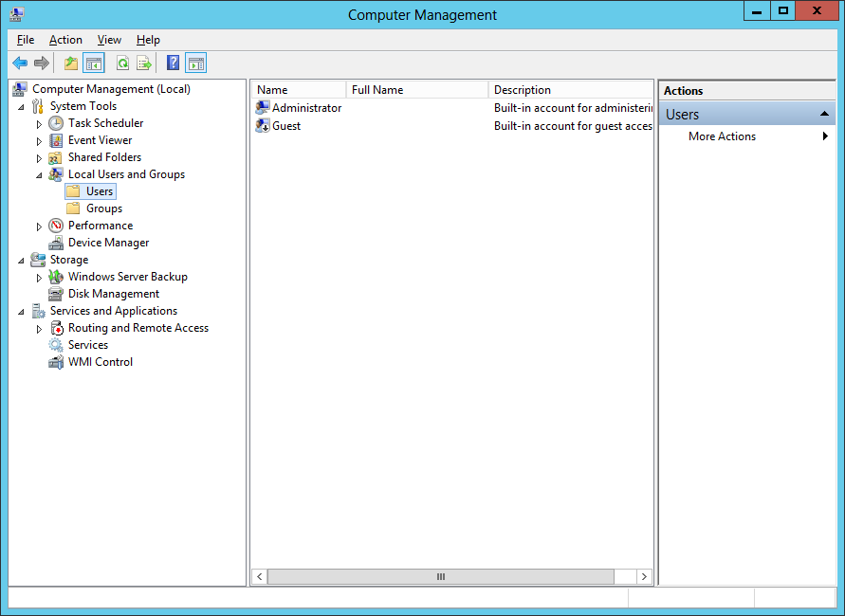The image size is (845, 616).
Task: Click the Windows Server Backup icon
Action: pyautogui.click(x=56, y=277)
